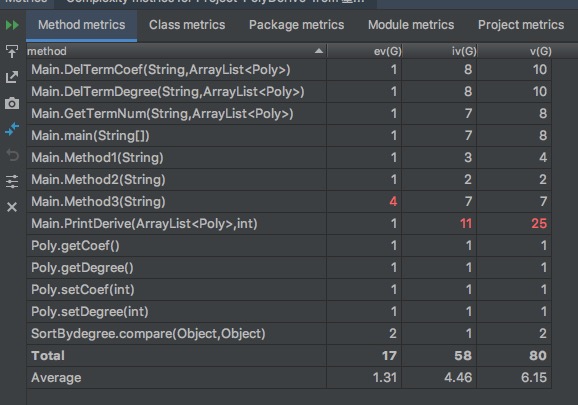Click the grayed undo arrow icon
This screenshot has height=405, width=578.
click(x=12, y=155)
